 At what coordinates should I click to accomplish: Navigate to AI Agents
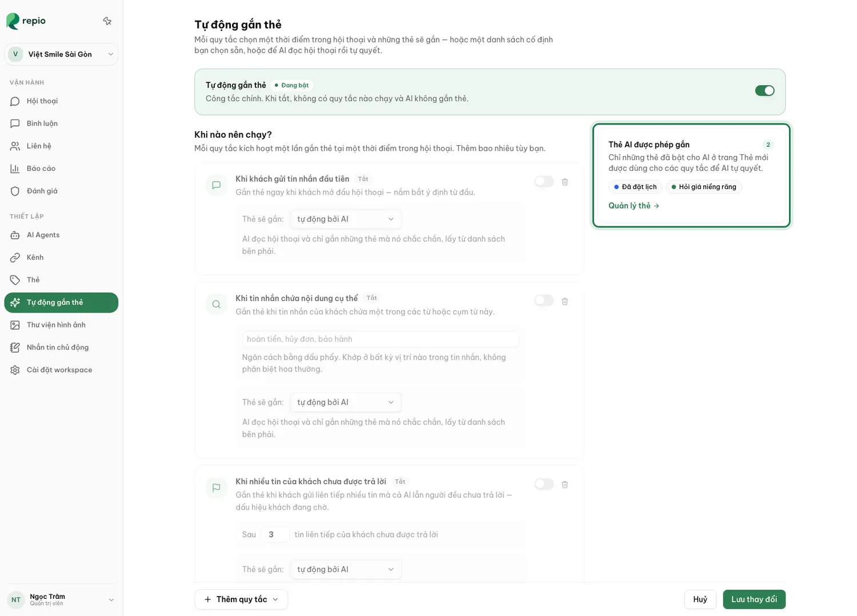(61, 235)
